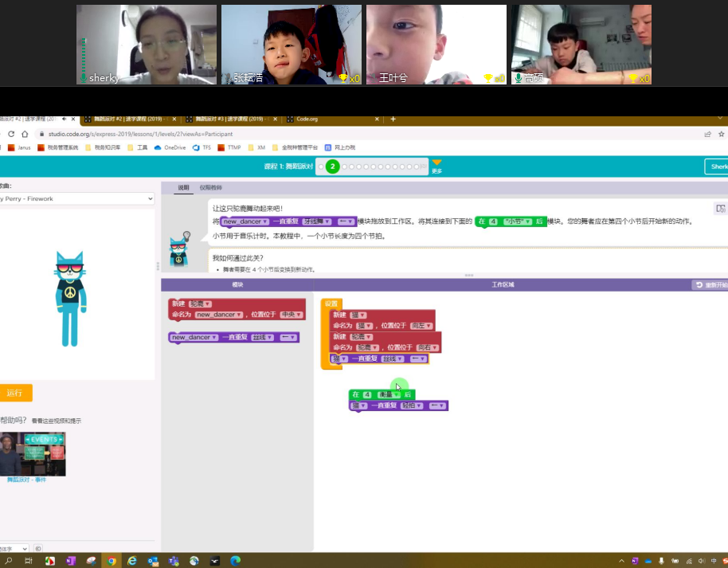Open the song selection dropdown showing Firework
Image resolution: width=728 pixels, height=568 pixels.
(76, 199)
